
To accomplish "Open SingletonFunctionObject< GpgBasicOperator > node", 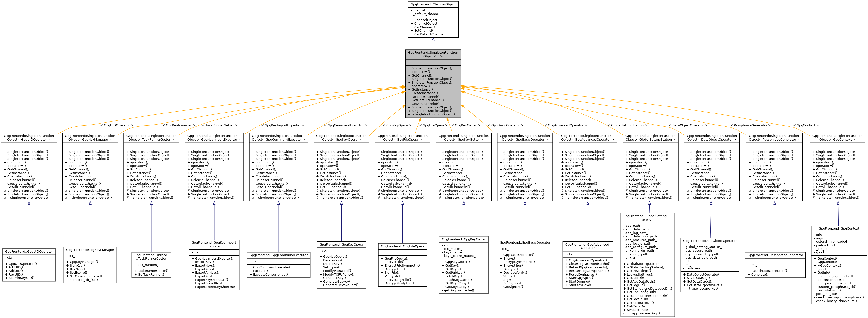I will (x=525, y=167).
